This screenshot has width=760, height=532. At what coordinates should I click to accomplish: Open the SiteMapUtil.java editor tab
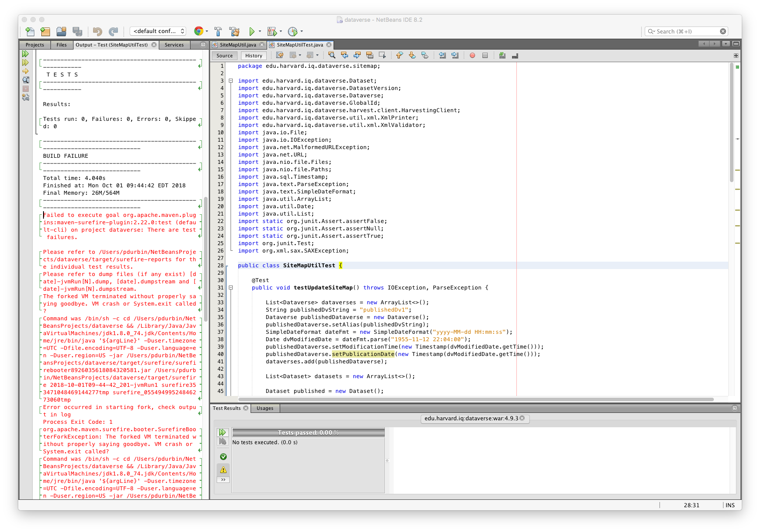[x=238, y=45]
